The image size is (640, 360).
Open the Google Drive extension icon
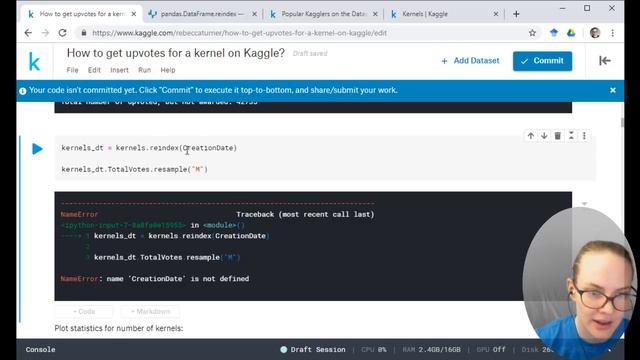point(571,33)
